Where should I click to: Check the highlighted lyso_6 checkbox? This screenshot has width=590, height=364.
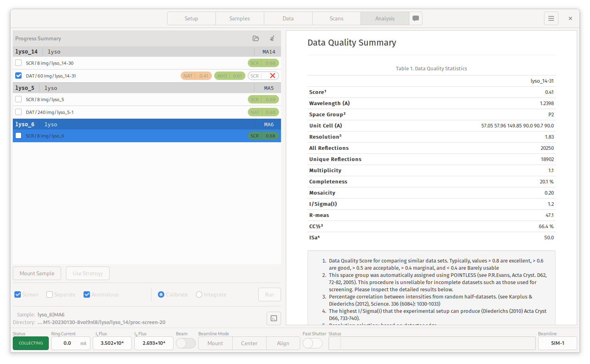tap(18, 135)
